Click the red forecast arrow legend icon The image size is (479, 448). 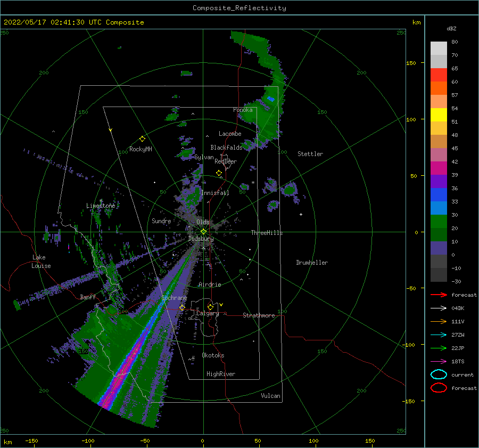(x=439, y=295)
